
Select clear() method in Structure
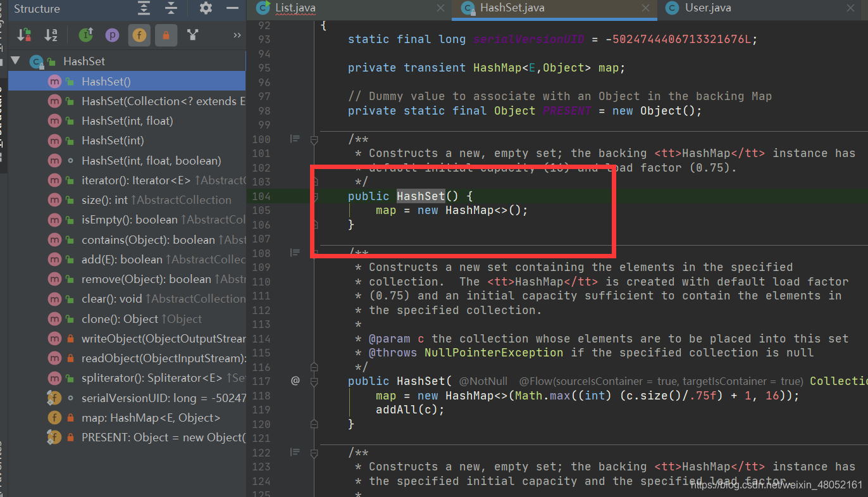127,299
